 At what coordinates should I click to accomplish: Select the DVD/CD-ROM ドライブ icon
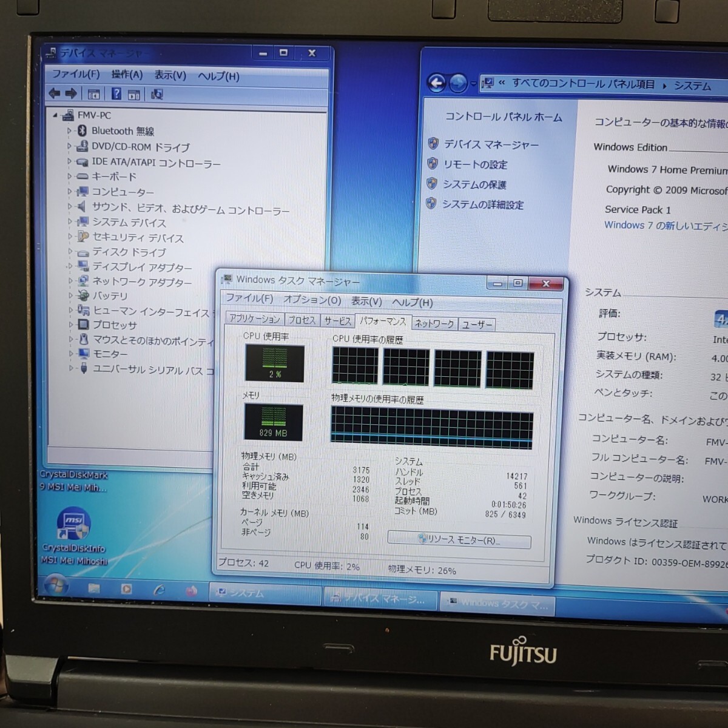coord(83,146)
